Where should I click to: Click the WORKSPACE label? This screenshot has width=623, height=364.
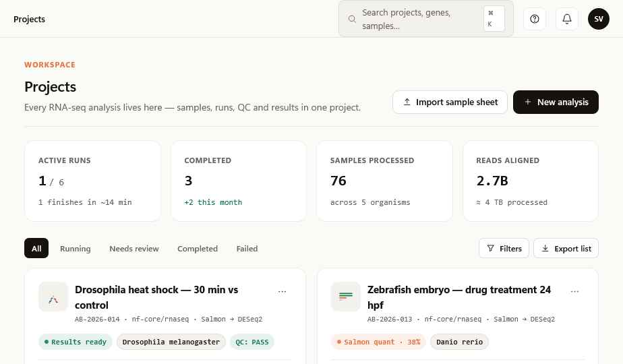tap(50, 65)
